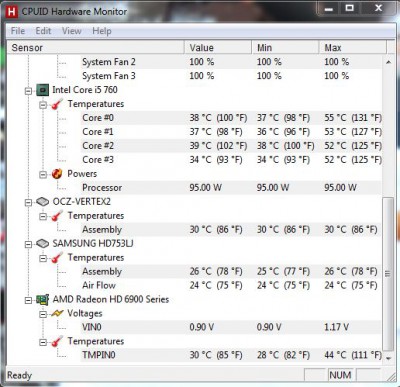Collapse the Powers tree branch
This screenshot has width=400, height=387.
tap(43, 174)
